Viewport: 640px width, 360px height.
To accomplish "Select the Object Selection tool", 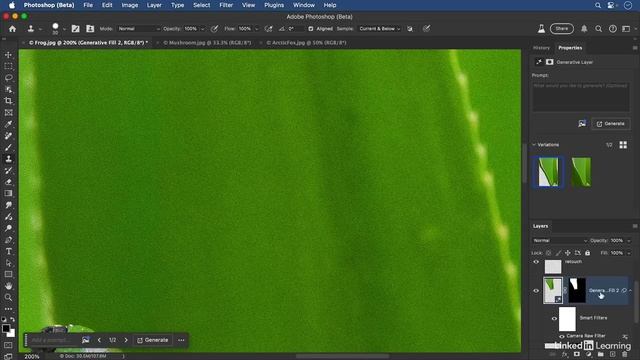I will [x=8, y=89].
